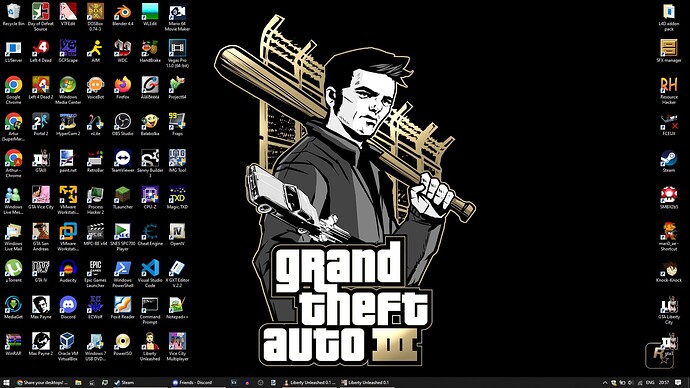The width and height of the screenshot is (690, 388).
Task: Launch the HyperCam 2 shortcut
Action: [x=68, y=124]
